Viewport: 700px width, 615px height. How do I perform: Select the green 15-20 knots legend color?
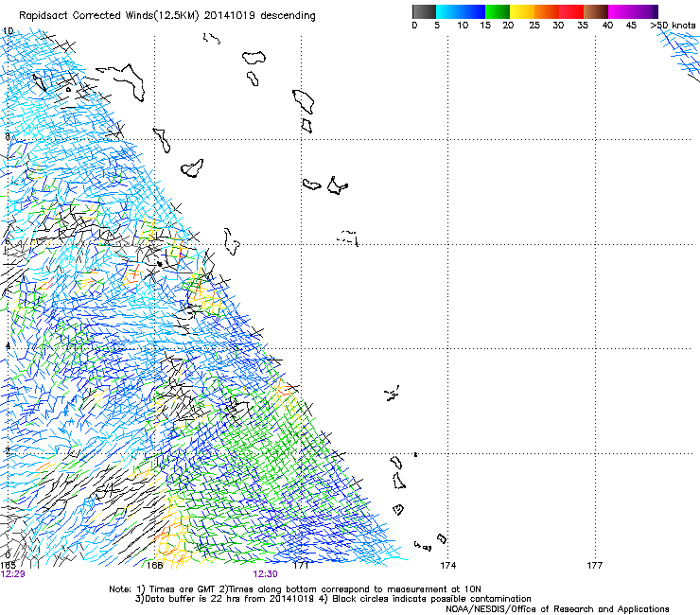click(x=498, y=11)
